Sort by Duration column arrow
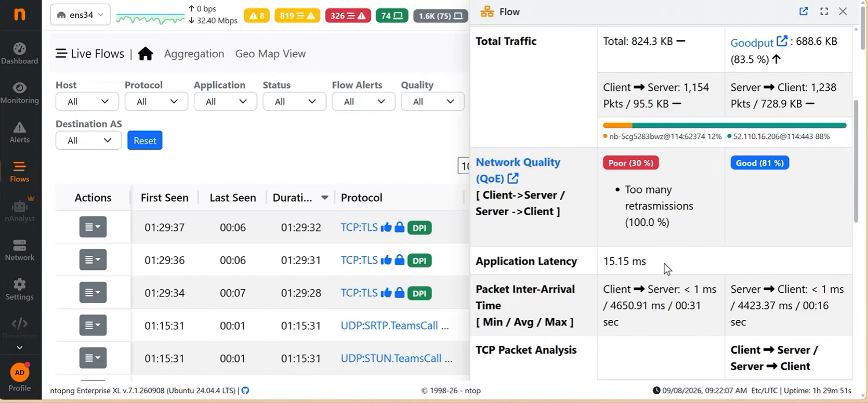The image size is (868, 403). (325, 198)
